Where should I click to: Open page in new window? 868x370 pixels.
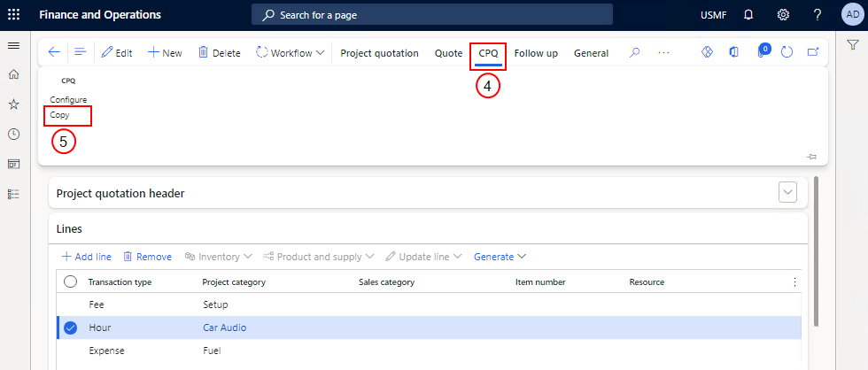pyautogui.click(x=813, y=52)
